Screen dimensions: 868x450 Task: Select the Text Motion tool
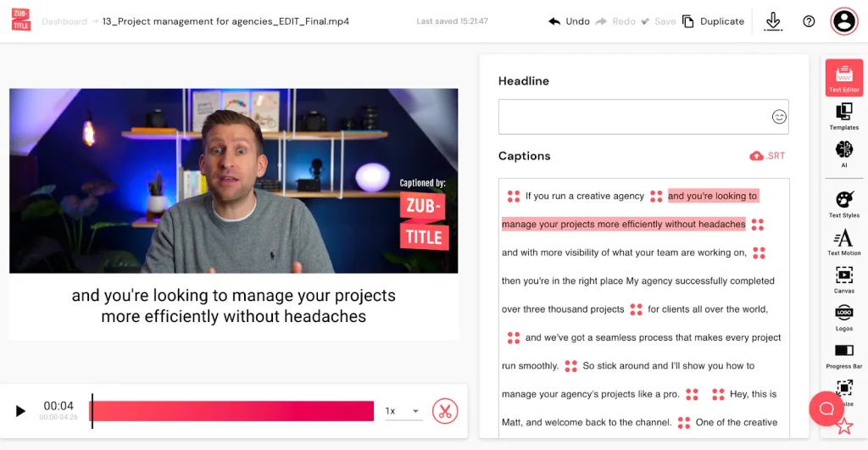pos(843,242)
